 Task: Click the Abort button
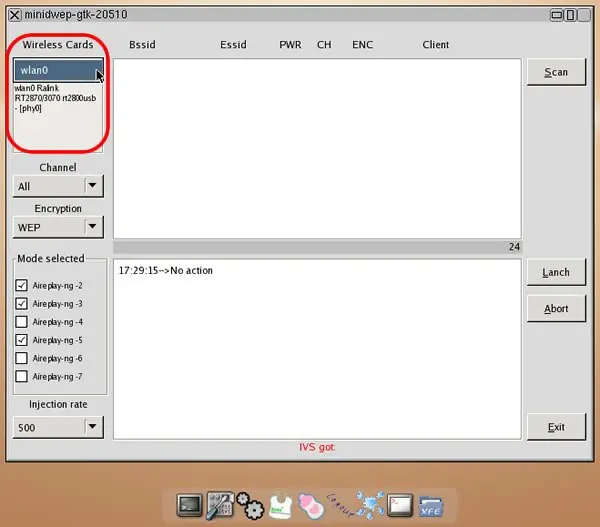pos(556,308)
